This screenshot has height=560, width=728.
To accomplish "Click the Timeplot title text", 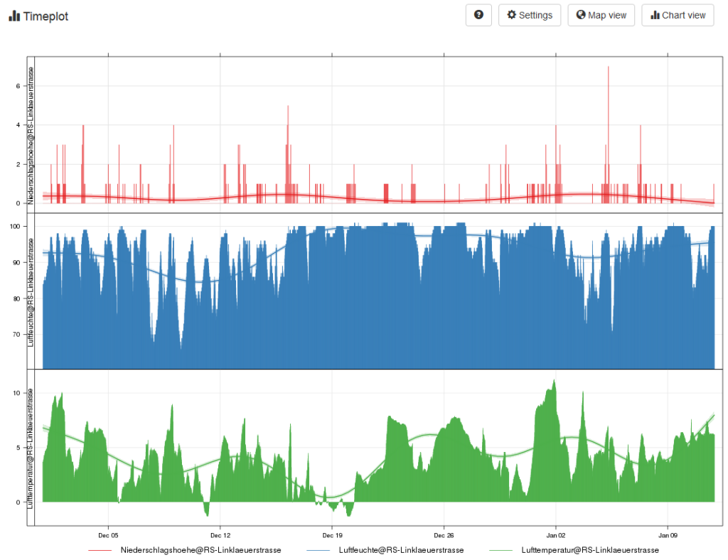I will pyautogui.click(x=45, y=16).
